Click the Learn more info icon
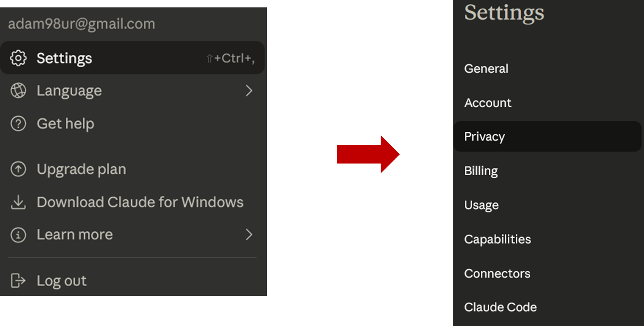Screen dimensions: 644x326 coord(18,235)
